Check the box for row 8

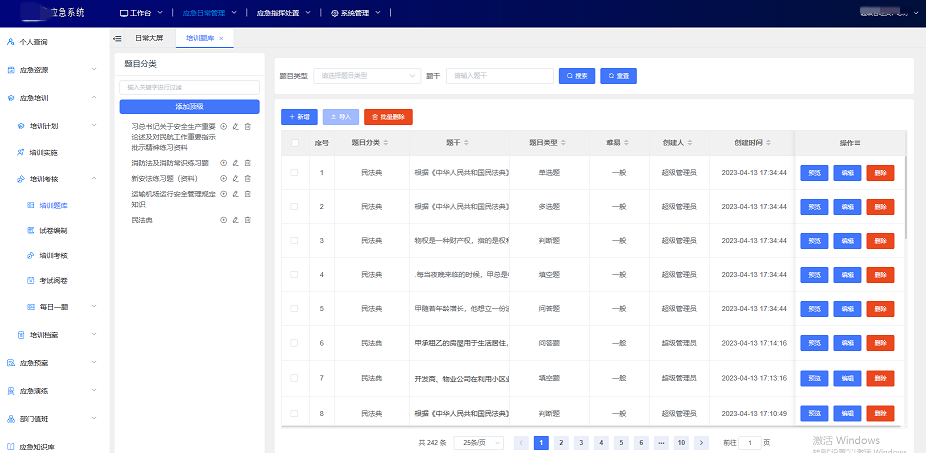294,413
